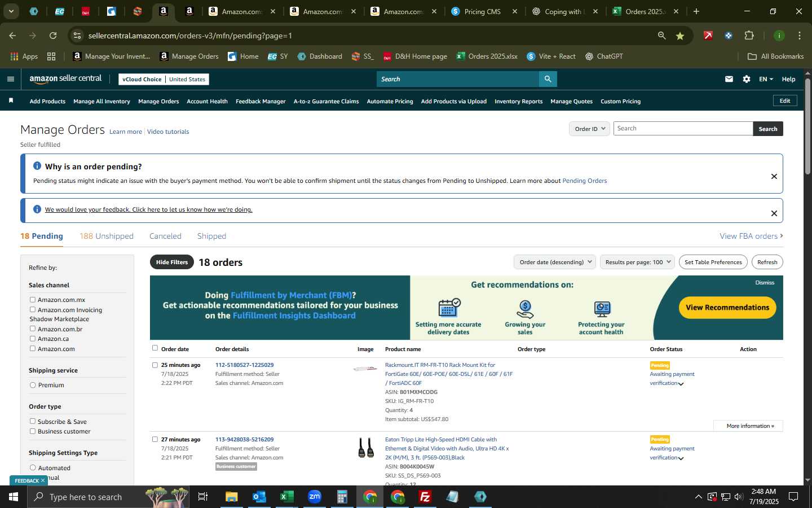
Task: Go back using the browser back arrow
Action: pyautogui.click(x=12, y=36)
